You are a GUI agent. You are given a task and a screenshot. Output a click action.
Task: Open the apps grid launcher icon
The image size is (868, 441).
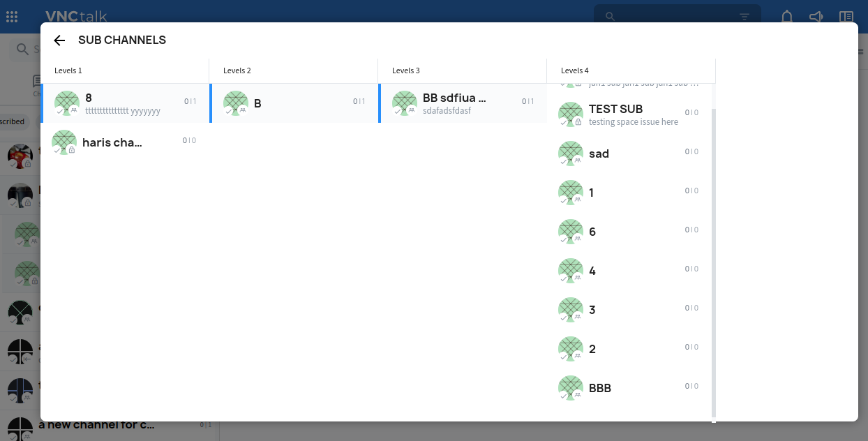click(x=12, y=17)
